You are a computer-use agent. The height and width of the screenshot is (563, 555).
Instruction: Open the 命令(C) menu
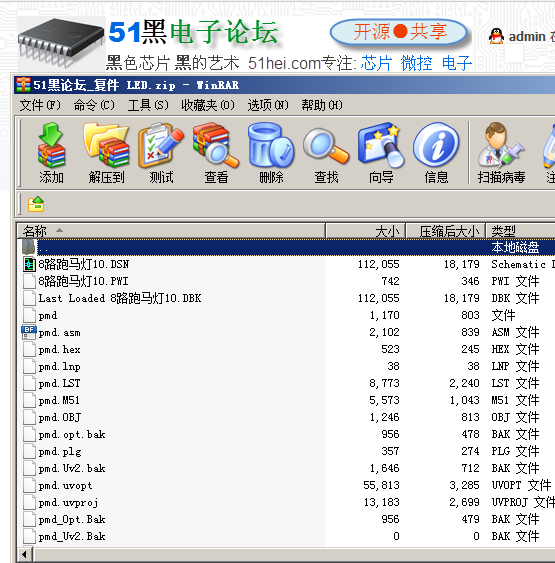pyautogui.click(x=94, y=105)
